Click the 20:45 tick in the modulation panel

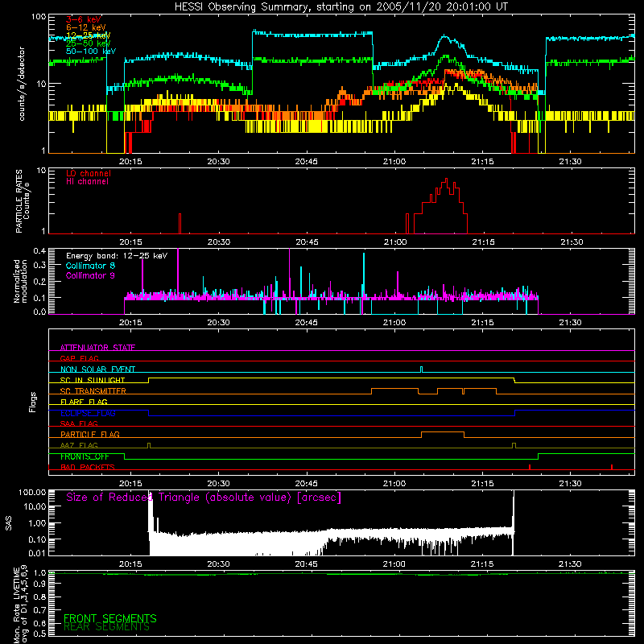pyautogui.click(x=307, y=323)
